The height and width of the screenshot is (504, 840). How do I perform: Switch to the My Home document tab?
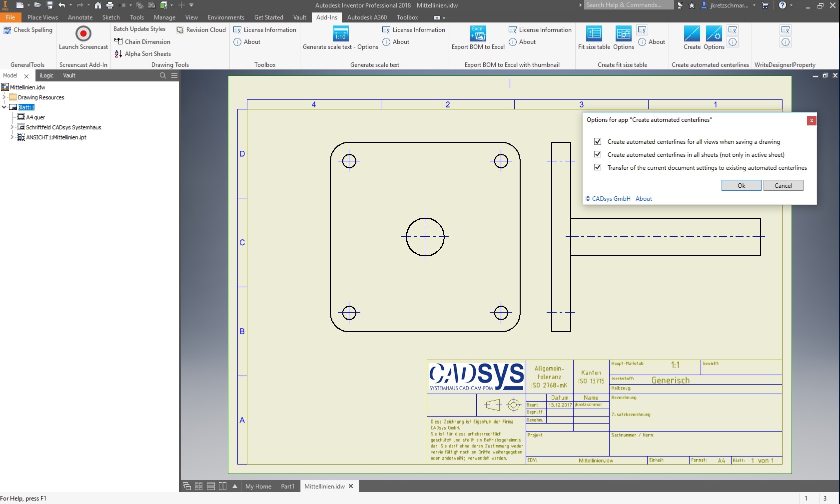point(258,487)
